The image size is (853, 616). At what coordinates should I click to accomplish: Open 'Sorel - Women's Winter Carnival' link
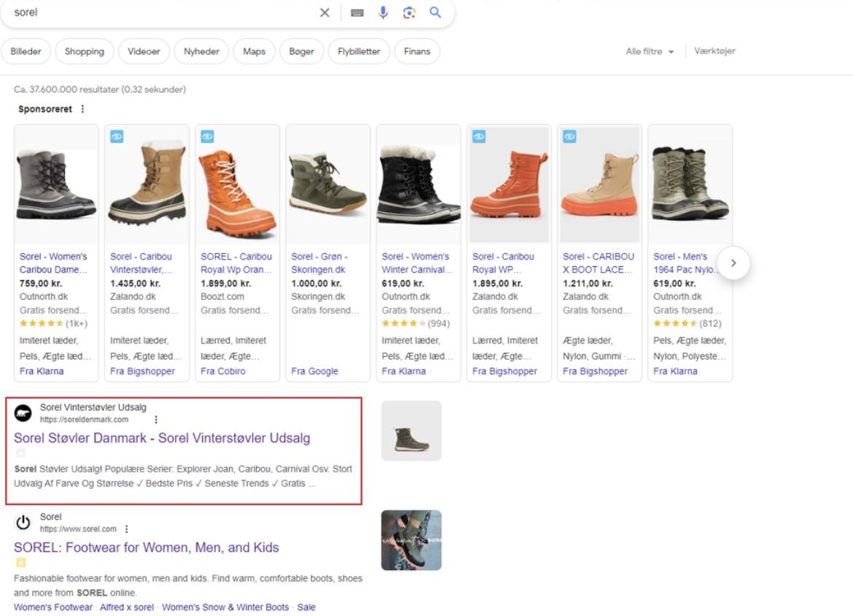click(x=417, y=263)
